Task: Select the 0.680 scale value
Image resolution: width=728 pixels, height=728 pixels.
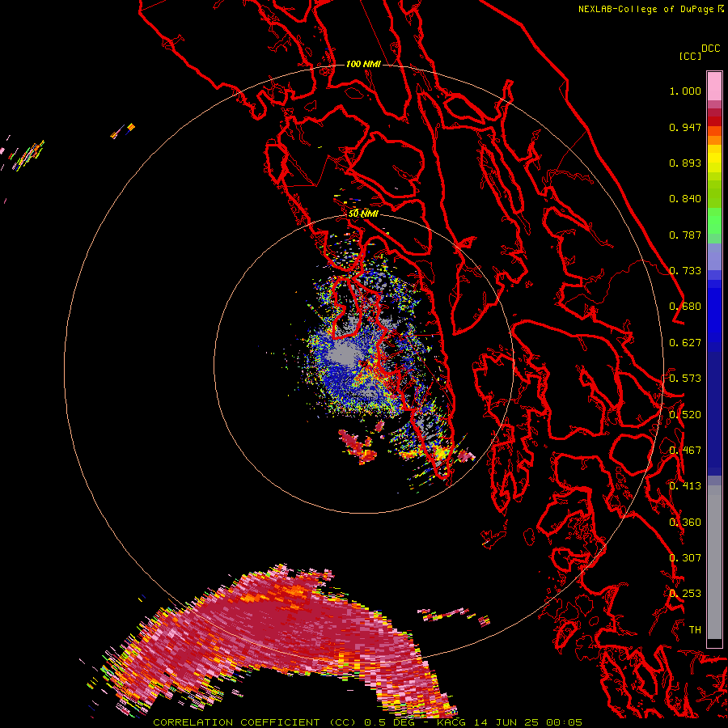Action: pos(685,307)
